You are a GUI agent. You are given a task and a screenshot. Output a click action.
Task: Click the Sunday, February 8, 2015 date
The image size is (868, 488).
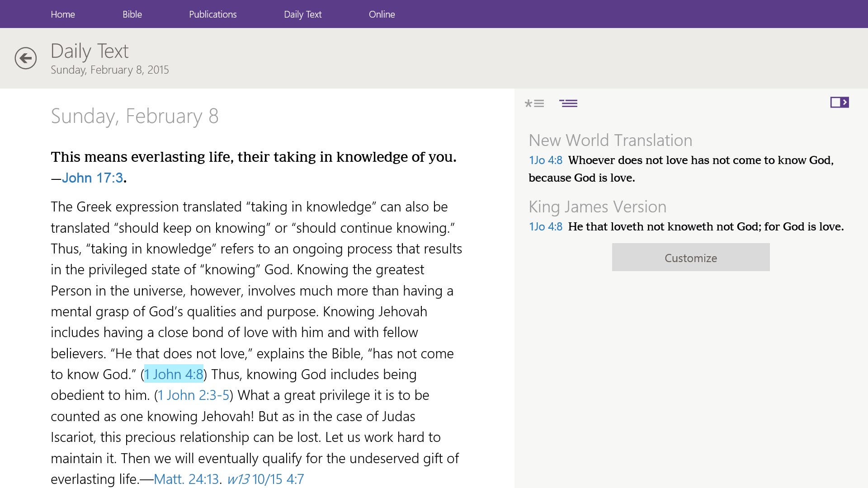tap(110, 70)
